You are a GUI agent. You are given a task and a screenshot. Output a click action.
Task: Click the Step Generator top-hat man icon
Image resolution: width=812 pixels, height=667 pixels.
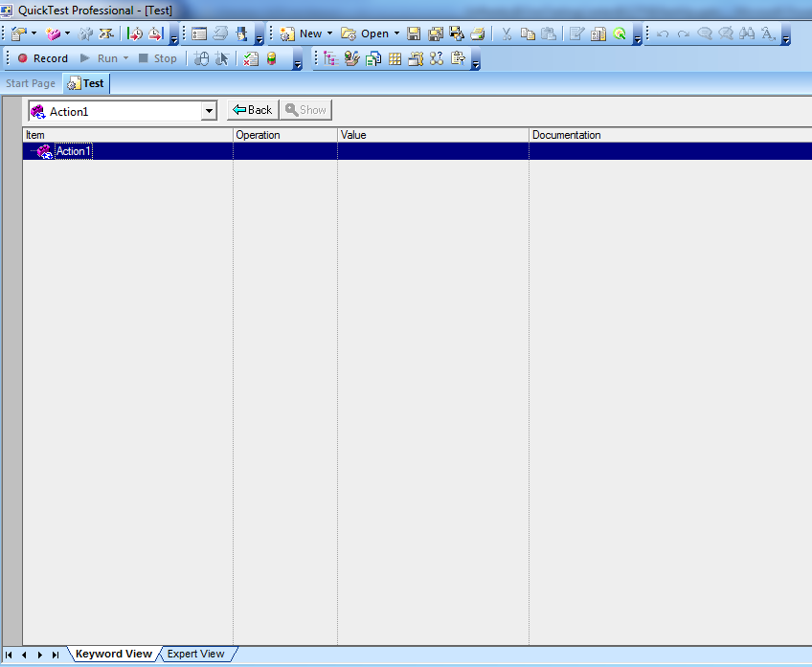click(241, 34)
